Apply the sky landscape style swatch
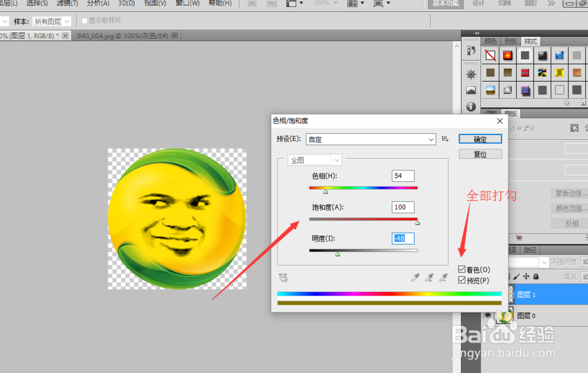Viewport: 588px width, 373px height. (490, 90)
